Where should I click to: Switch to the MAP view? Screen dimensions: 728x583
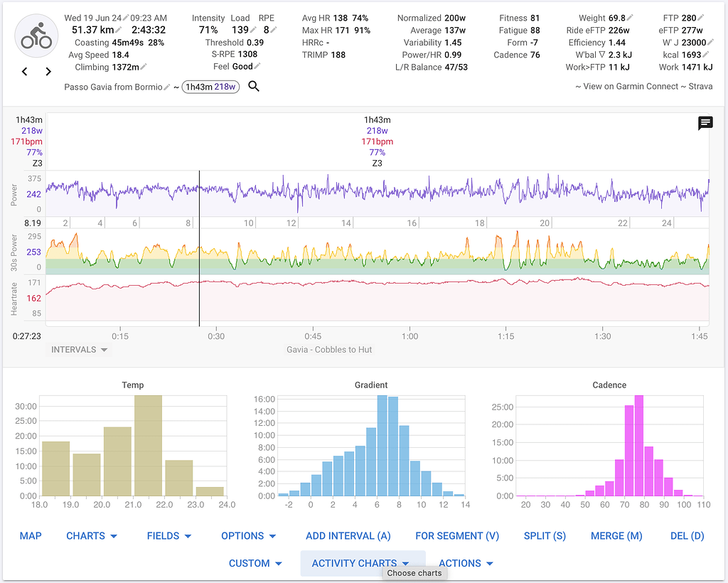click(x=31, y=536)
